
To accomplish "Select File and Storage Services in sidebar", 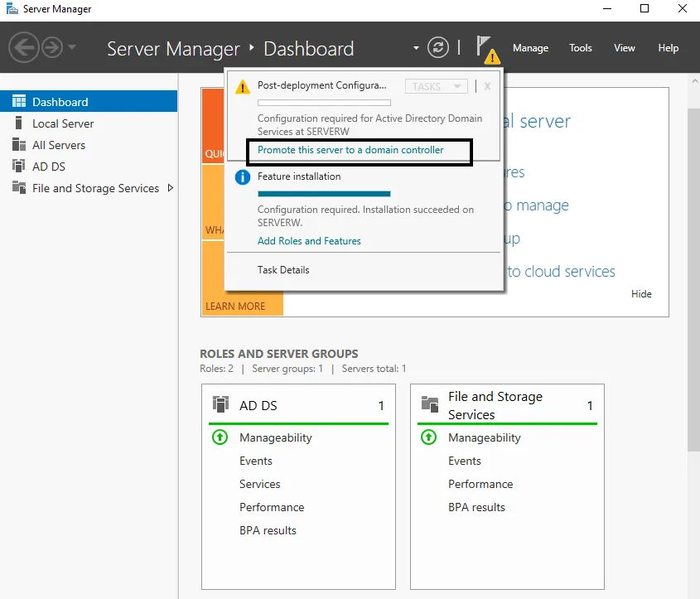I will tap(95, 188).
